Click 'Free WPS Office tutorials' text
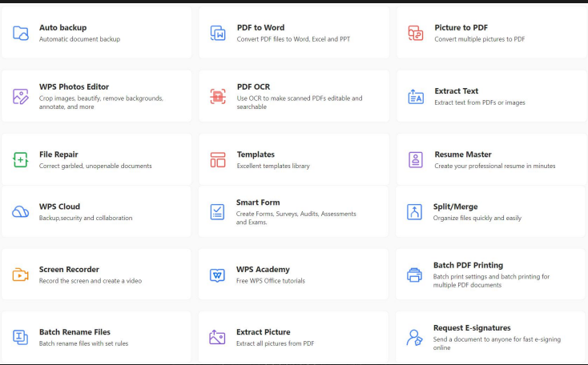 click(271, 281)
